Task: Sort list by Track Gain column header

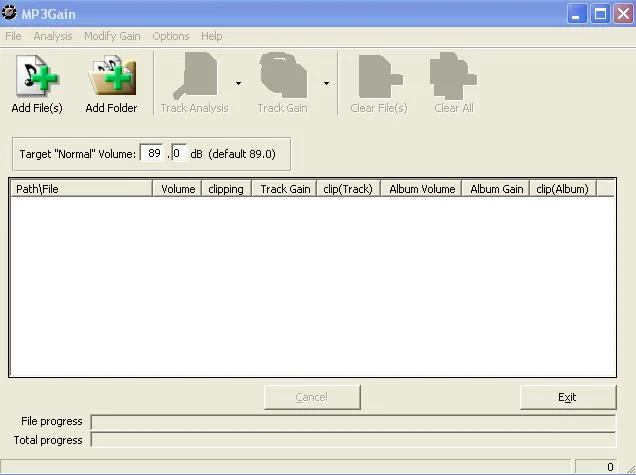Action: [285, 189]
